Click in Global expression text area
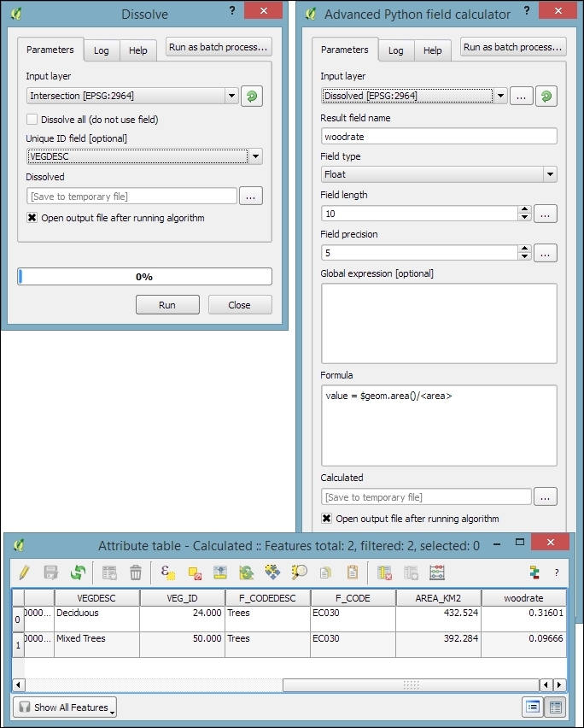Image resolution: width=584 pixels, height=728 pixels. click(439, 324)
